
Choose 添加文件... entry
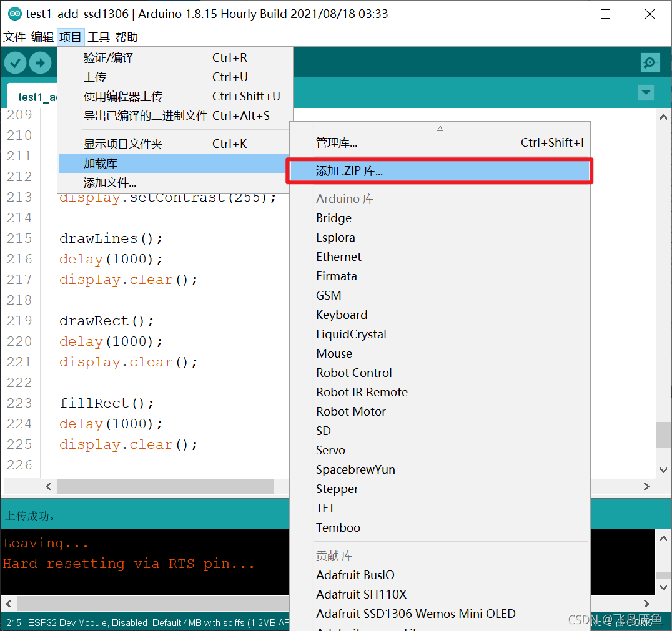[x=174, y=183]
